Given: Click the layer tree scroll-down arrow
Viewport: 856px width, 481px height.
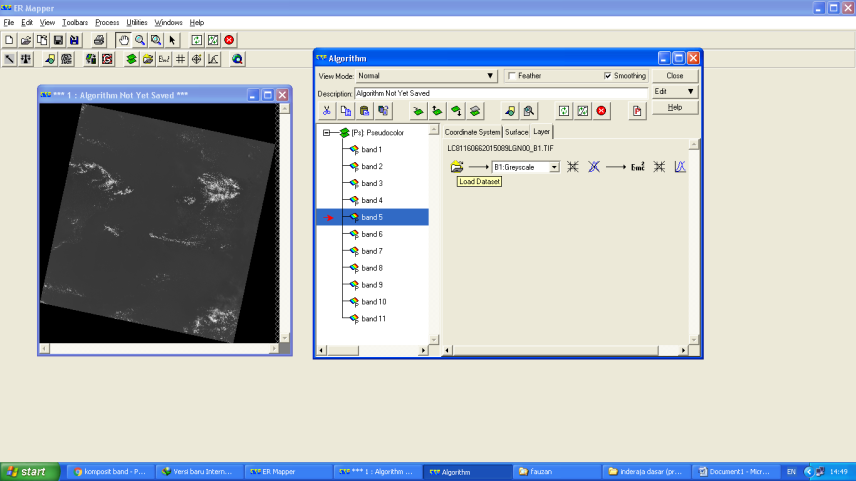Looking at the screenshot, I should pos(435,340).
